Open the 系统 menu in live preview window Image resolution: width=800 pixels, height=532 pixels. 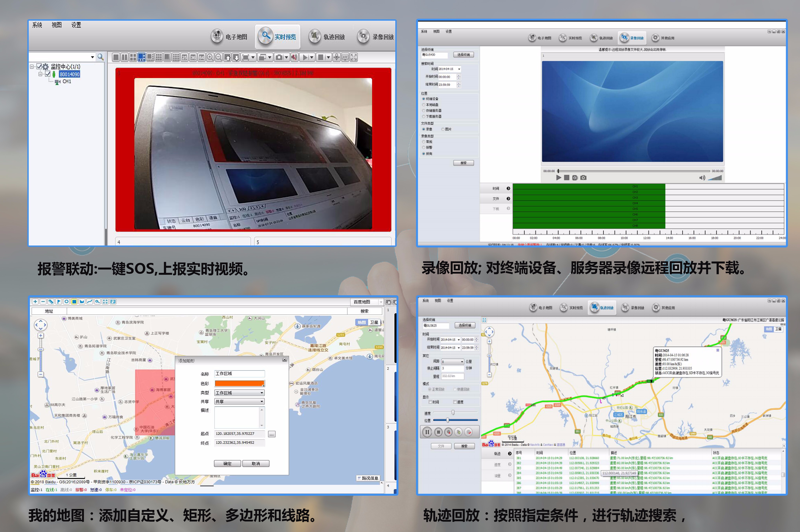pyautogui.click(x=37, y=25)
